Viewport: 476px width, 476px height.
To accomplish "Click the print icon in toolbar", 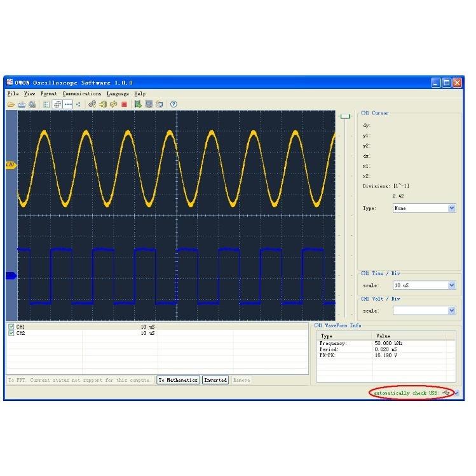I will pyautogui.click(x=22, y=104).
